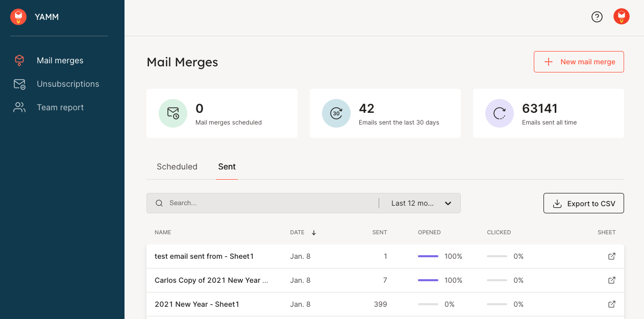Viewport: 644px width, 319px height.
Task: Click the 30 days emails sent icon
Action: click(x=336, y=113)
